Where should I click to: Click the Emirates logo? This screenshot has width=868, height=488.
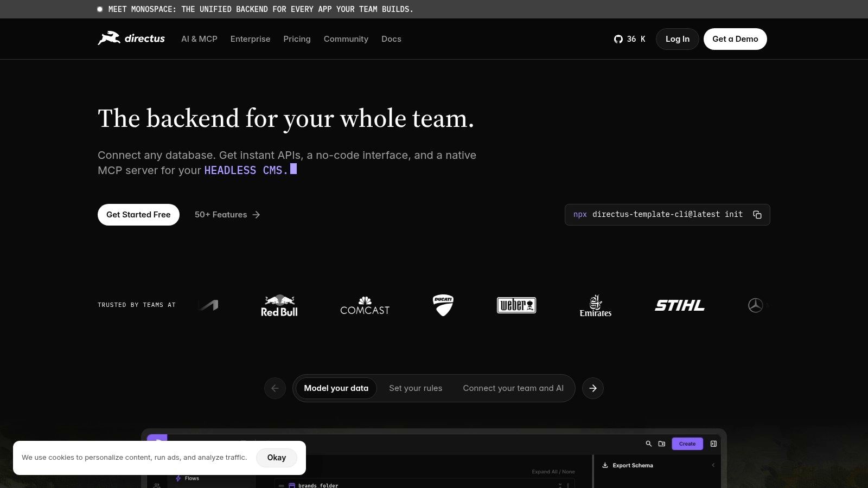click(x=595, y=306)
